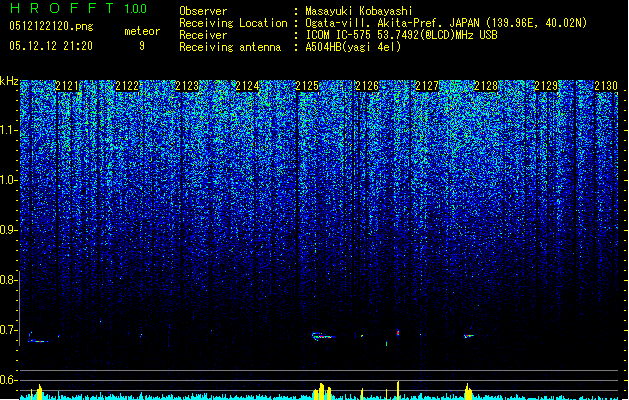Click the Receiving antenna label
The image size is (629, 400).
coord(230,47)
